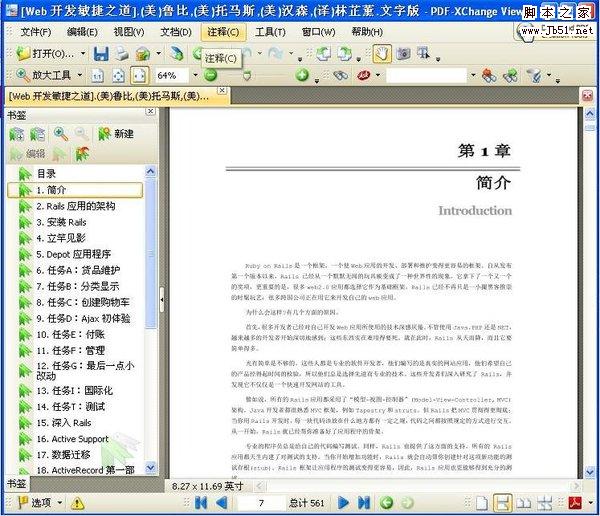This screenshot has height=516, width=600.
Task: Click the 放大工具 zoom tool button
Action: pyautogui.click(x=44, y=75)
